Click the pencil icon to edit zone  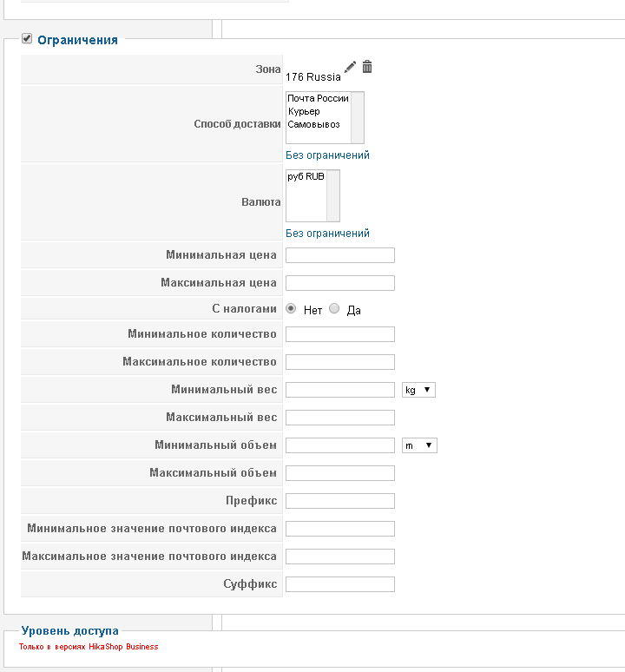351,68
